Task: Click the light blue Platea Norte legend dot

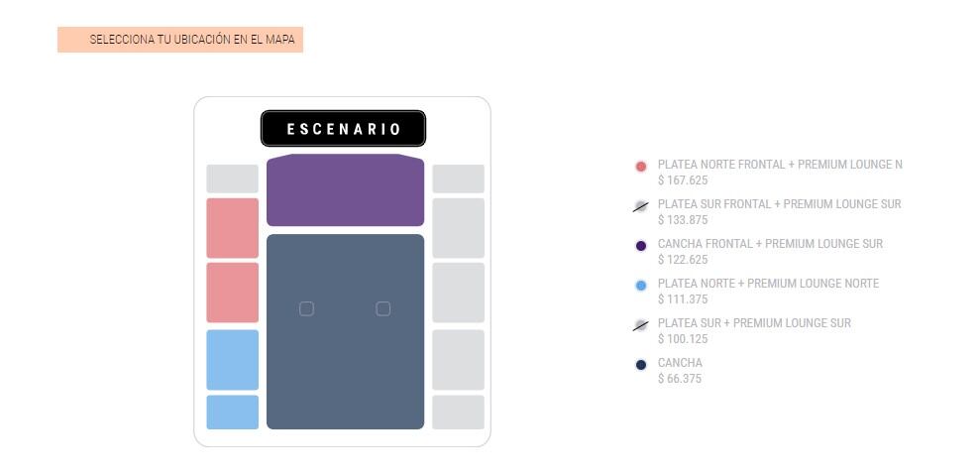Action: [641, 286]
